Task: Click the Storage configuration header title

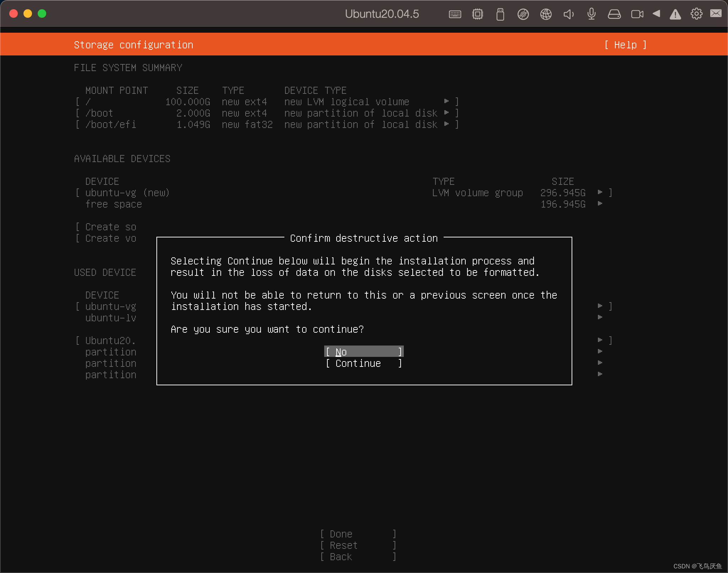Action: click(134, 45)
